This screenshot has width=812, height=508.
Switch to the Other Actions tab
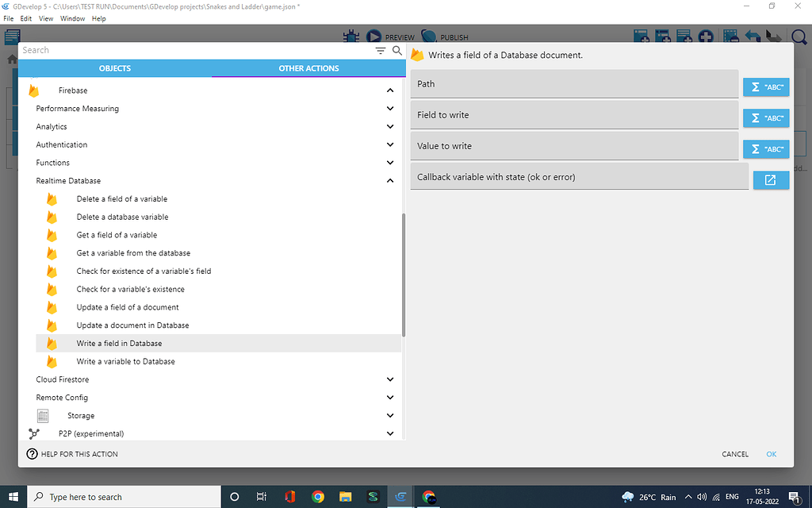pos(308,68)
